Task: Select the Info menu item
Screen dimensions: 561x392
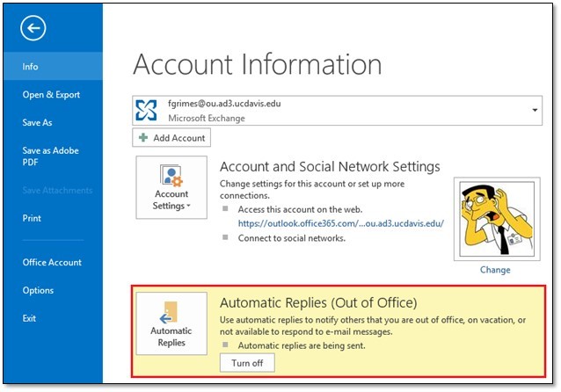Action: 53,66
